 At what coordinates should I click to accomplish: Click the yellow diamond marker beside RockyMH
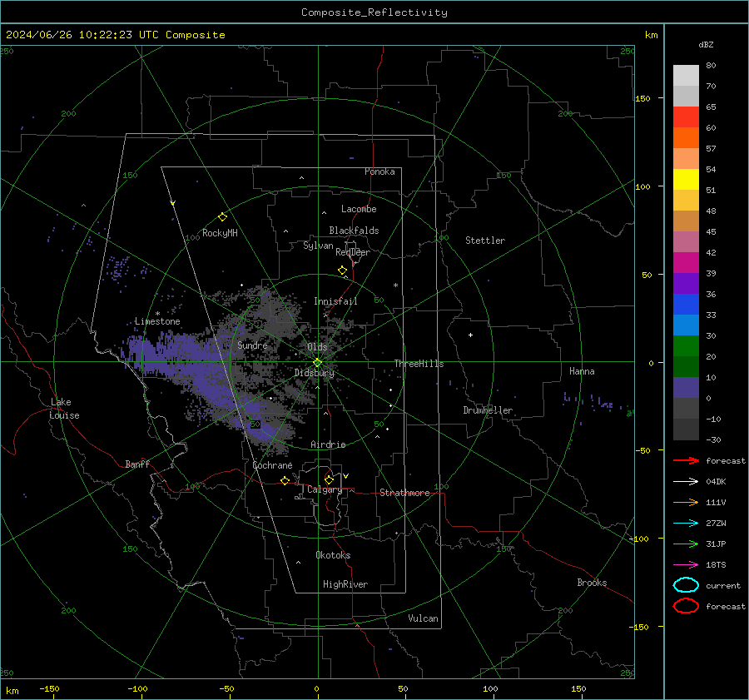(x=222, y=217)
